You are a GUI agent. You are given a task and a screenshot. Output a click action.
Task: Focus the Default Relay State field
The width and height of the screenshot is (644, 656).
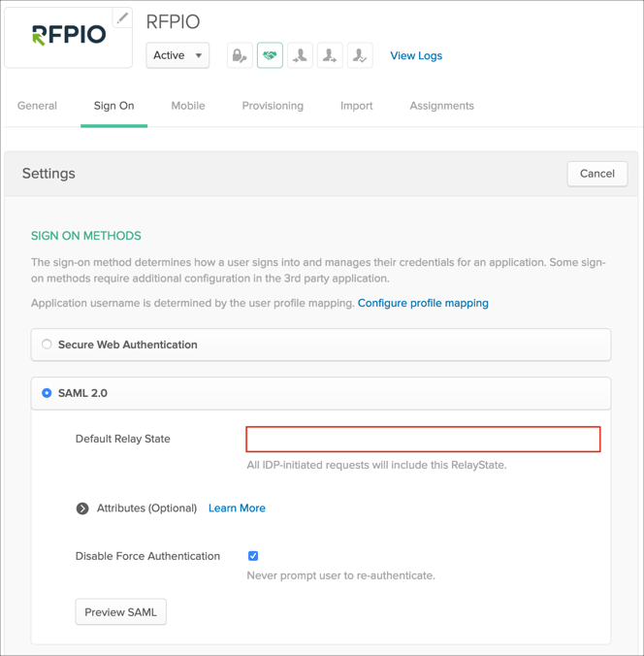tap(423, 440)
